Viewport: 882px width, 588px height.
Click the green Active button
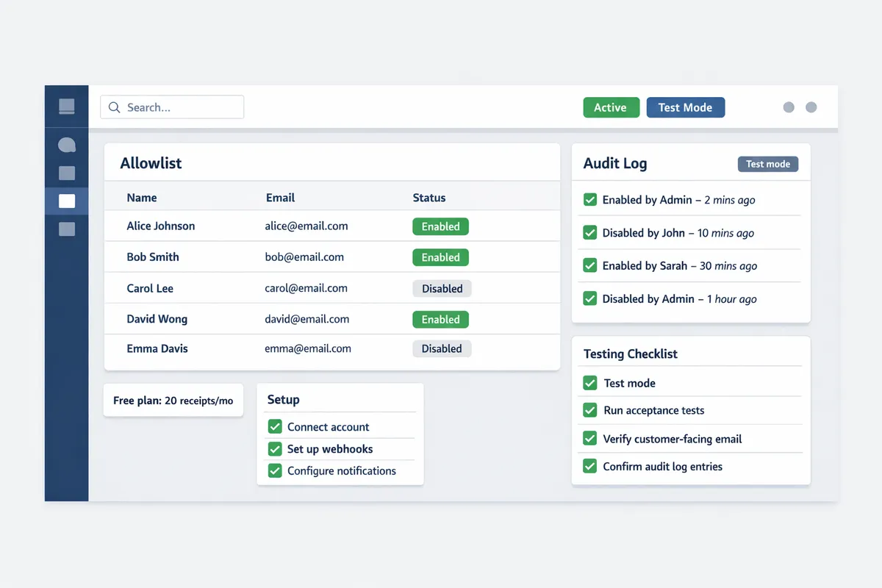612,107
